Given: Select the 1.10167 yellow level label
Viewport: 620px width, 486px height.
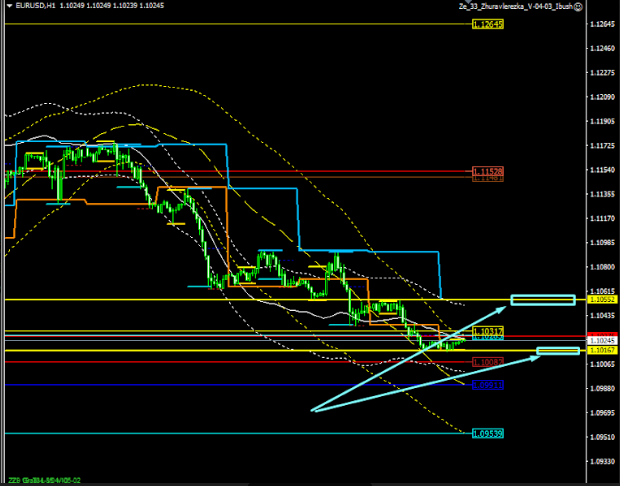Looking at the screenshot, I should (x=601, y=351).
